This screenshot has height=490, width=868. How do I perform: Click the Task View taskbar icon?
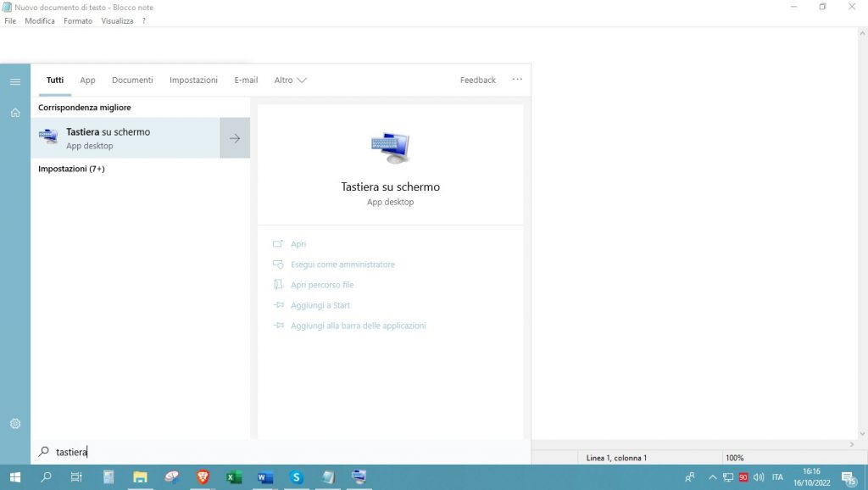click(76, 477)
